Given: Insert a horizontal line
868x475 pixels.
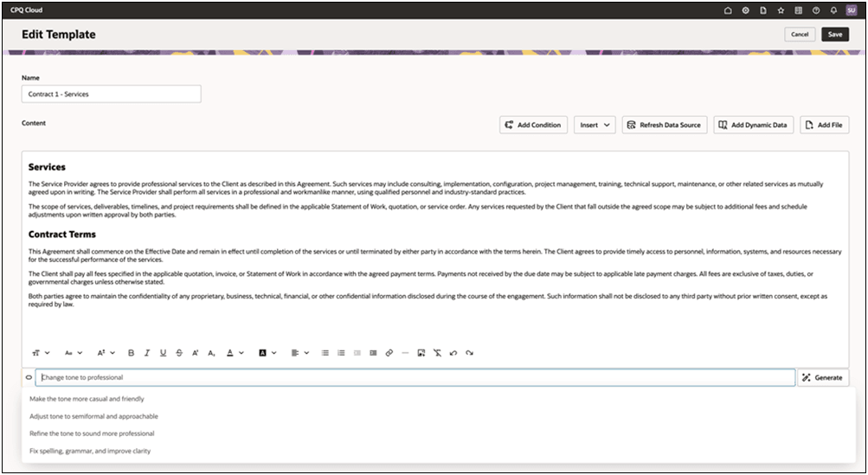Looking at the screenshot, I should tap(405, 353).
